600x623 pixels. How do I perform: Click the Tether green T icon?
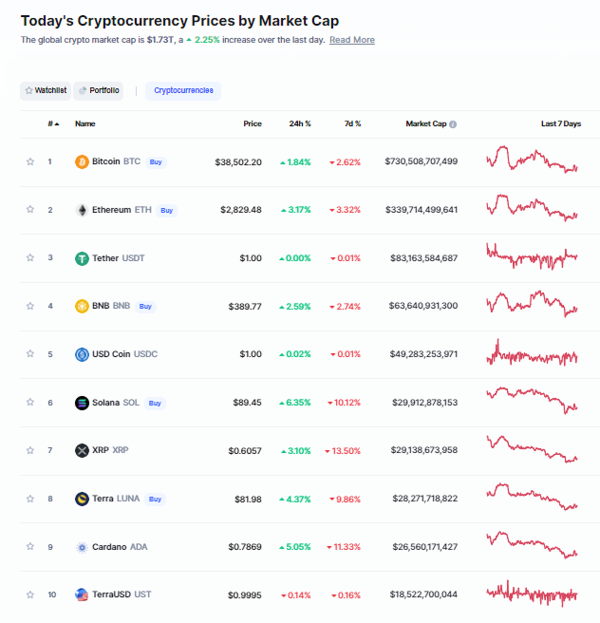pyautogui.click(x=82, y=259)
